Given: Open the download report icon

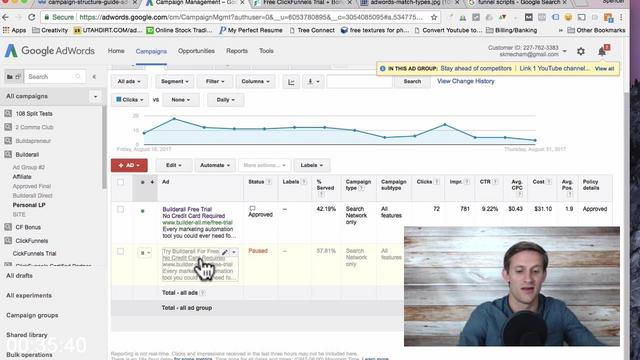Looking at the screenshot, I should click(313, 82).
